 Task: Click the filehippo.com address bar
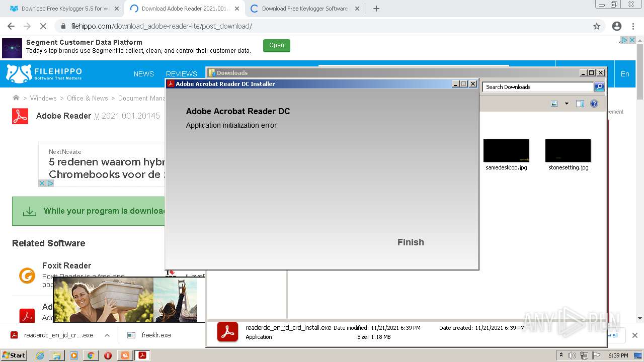click(x=322, y=26)
